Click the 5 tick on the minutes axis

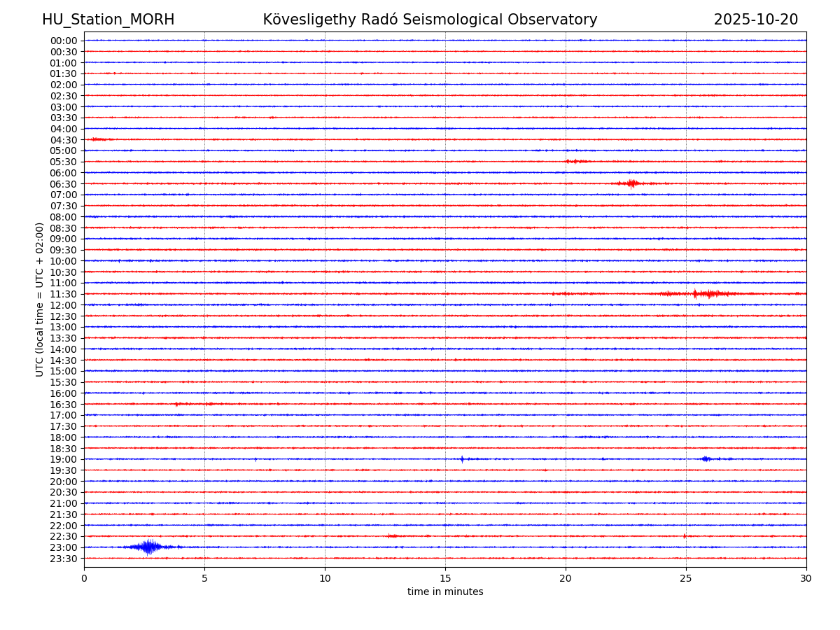coord(204,578)
